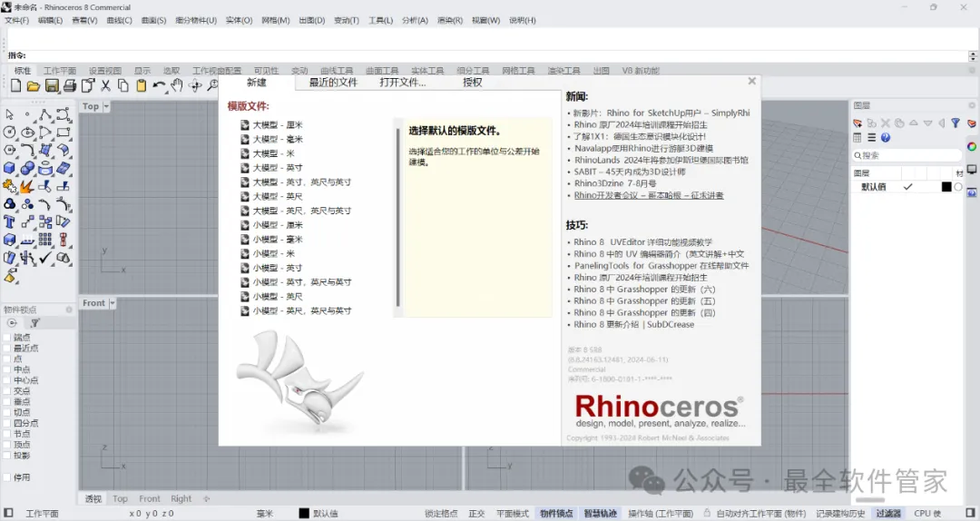Select the Explode tool orange burst icon

pyautogui.click(x=27, y=186)
